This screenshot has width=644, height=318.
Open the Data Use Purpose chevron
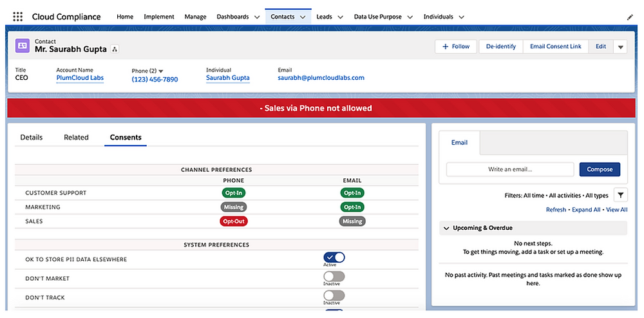(410, 17)
